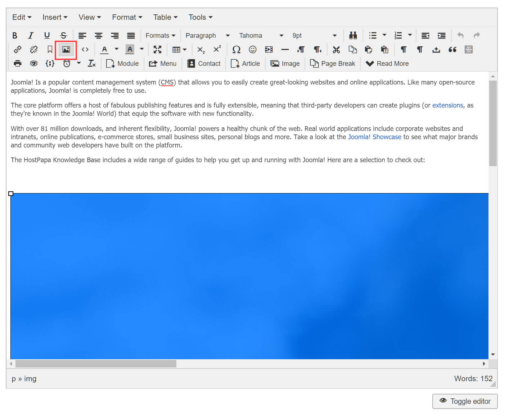Apply current background highlight color
The width and height of the screenshot is (509, 420).
point(130,50)
